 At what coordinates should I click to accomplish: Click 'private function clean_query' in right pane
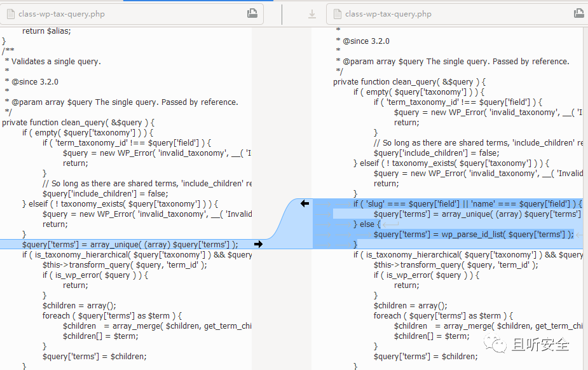[x=409, y=82]
